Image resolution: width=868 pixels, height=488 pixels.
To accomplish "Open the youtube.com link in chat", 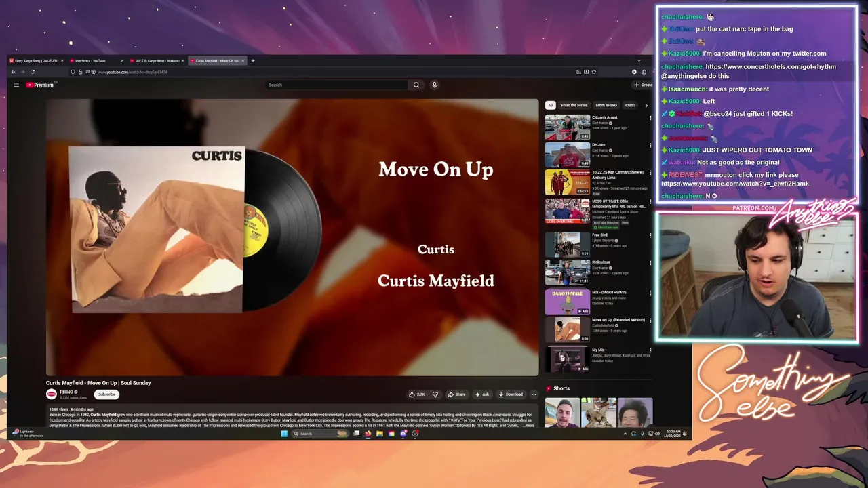I will tap(735, 184).
